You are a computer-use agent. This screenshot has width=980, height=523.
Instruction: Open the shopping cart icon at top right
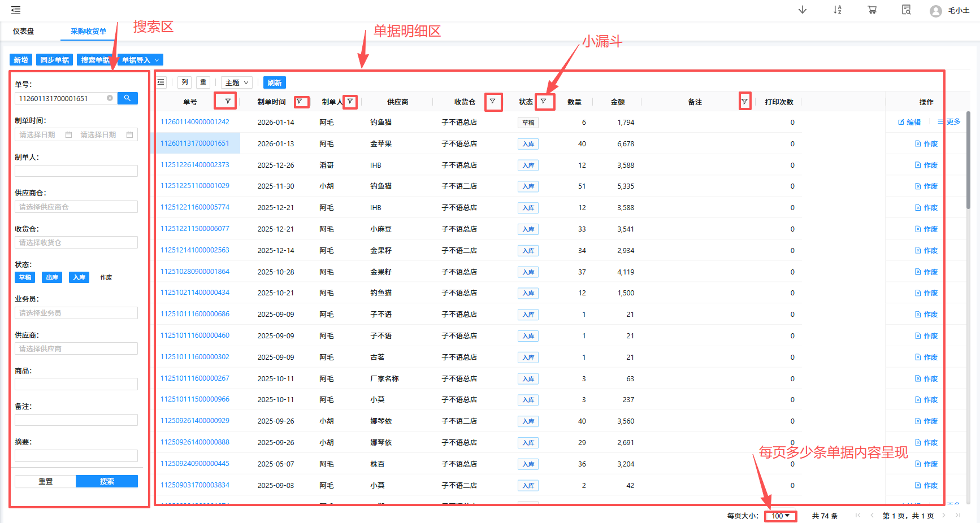pos(872,10)
